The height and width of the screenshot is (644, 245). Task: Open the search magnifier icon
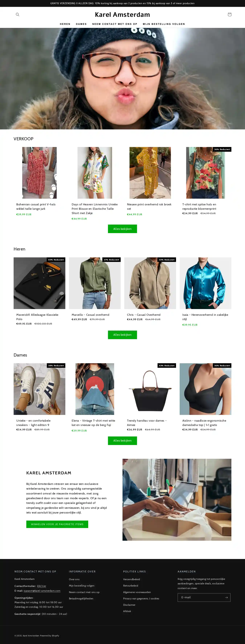(x=18, y=15)
